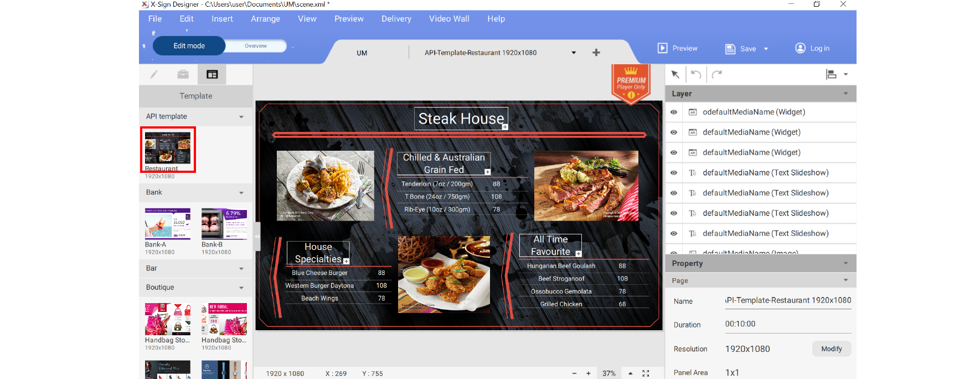The image size is (980, 379).
Task: Switch to Overview mode
Action: pos(256,46)
